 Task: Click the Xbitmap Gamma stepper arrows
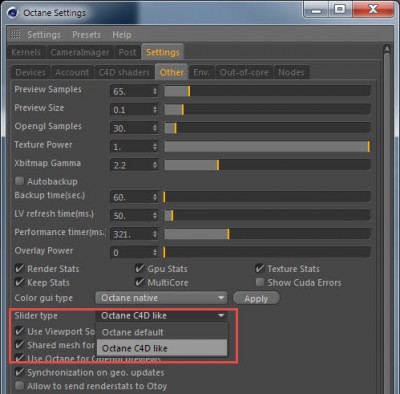[155, 165]
